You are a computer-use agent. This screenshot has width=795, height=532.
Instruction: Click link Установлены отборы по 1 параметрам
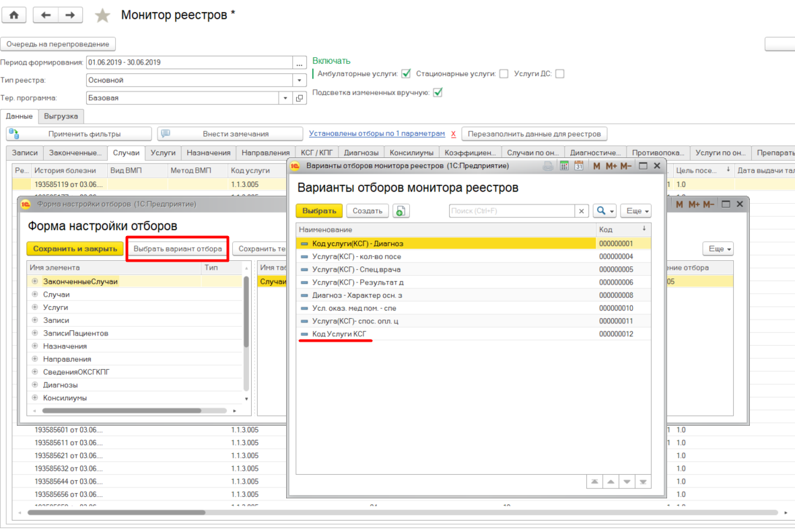(x=377, y=134)
